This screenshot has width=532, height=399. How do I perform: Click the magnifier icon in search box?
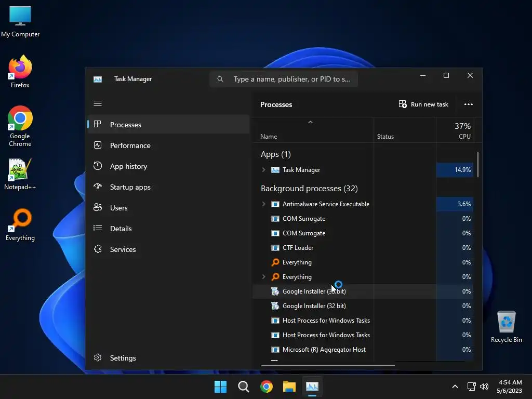(x=220, y=79)
